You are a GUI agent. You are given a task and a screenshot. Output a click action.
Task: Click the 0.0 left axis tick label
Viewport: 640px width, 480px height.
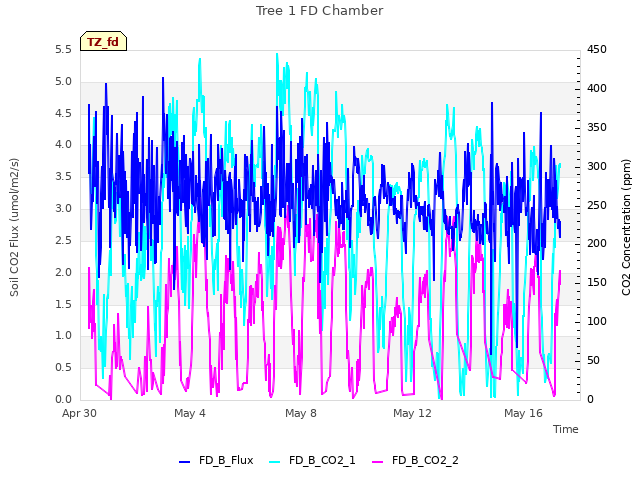[64, 400]
